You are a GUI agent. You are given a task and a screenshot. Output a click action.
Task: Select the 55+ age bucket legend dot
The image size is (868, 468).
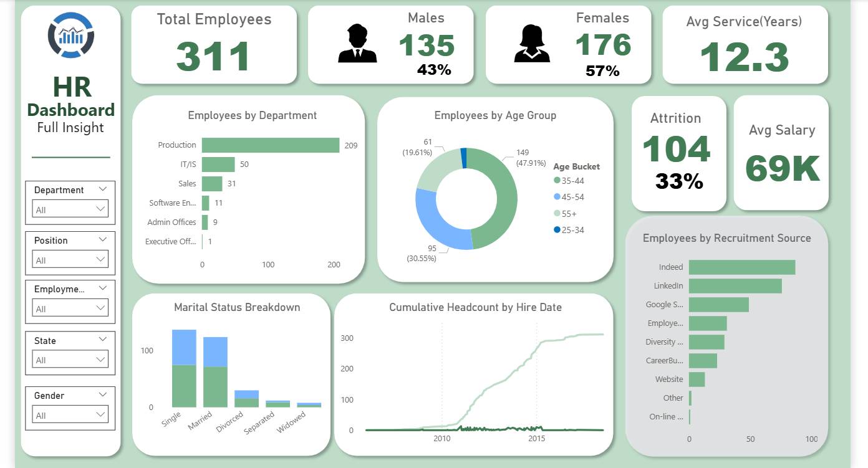coord(557,214)
